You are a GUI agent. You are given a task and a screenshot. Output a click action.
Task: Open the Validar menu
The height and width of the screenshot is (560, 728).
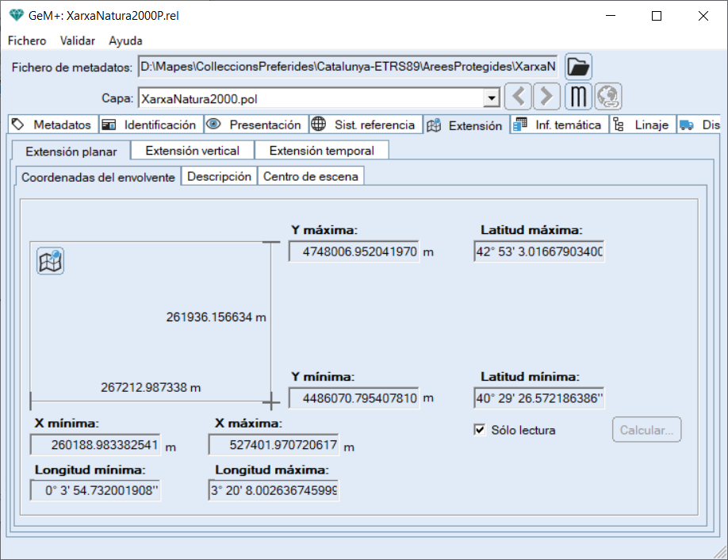78,40
